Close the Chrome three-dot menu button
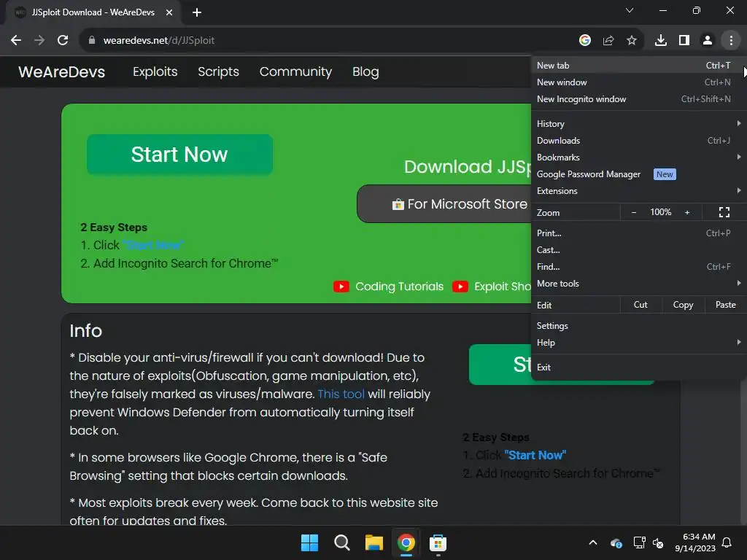The width and height of the screenshot is (747, 560). (731, 41)
